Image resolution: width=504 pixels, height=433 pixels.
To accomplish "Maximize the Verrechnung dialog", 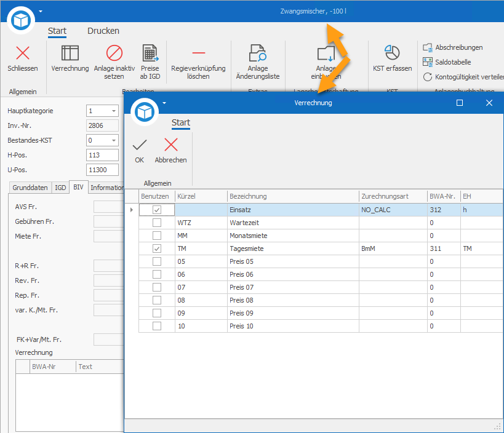I will click(460, 103).
